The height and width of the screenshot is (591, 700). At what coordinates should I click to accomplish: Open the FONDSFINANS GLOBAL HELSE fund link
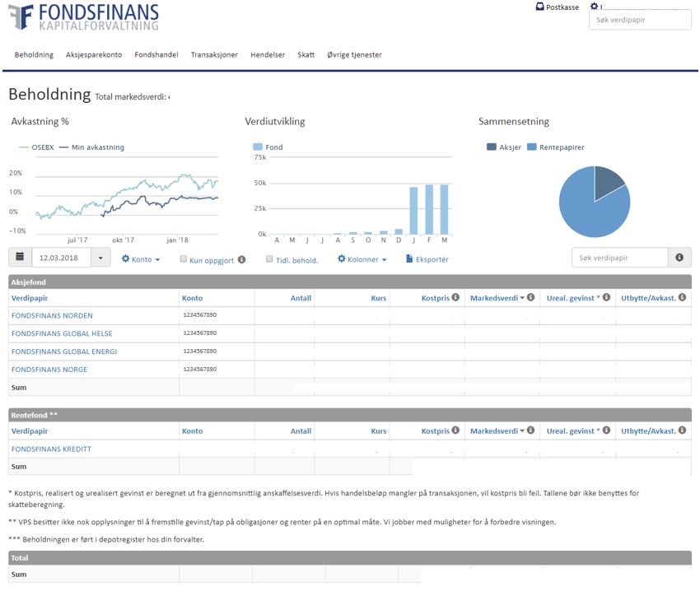[x=62, y=333]
